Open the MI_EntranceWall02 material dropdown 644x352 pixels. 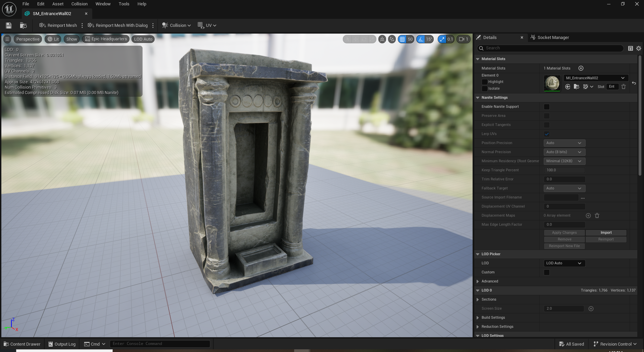pos(596,78)
